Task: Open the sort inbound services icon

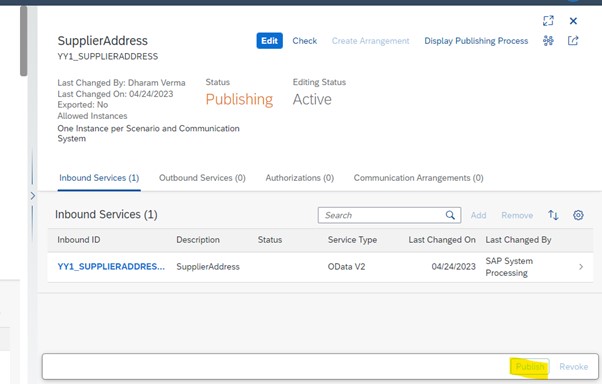Action: pyautogui.click(x=553, y=215)
